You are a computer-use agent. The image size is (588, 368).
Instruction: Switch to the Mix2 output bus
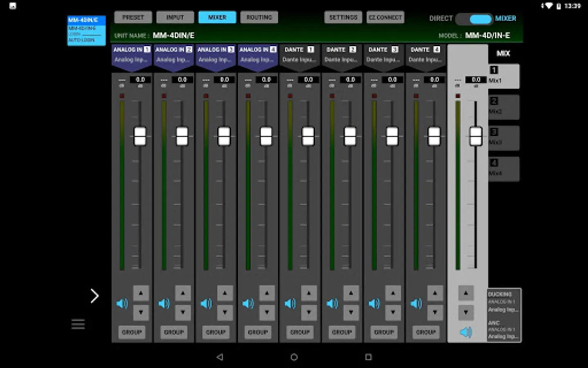[x=504, y=107]
